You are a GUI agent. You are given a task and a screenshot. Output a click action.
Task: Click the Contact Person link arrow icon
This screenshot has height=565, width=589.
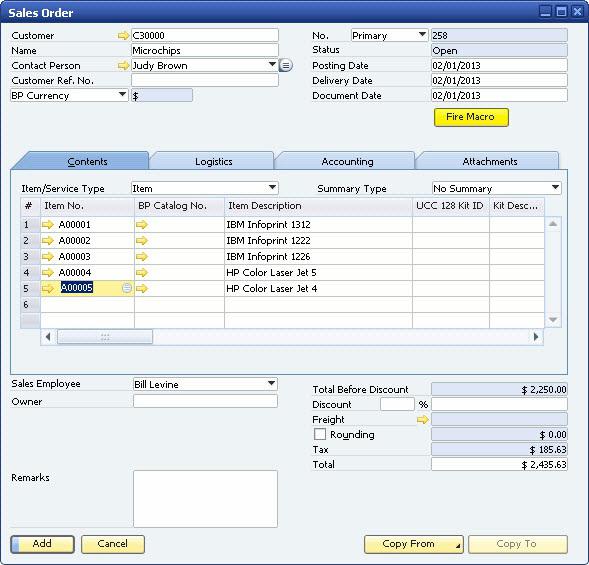[123, 66]
